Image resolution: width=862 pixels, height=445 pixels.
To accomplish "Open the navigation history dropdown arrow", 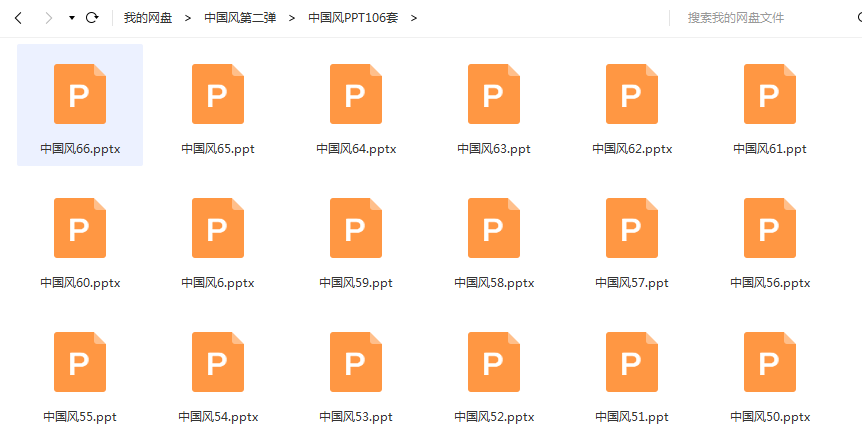I will pyautogui.click(x=72, y=18).
